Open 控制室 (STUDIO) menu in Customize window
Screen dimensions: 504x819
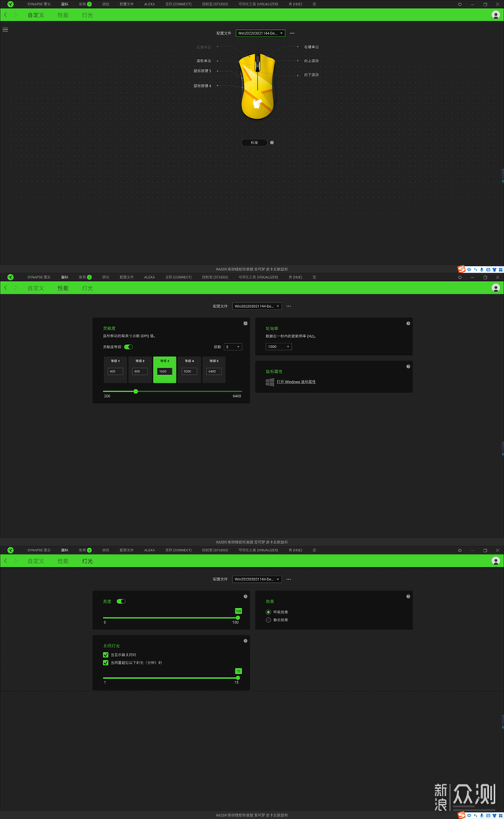pyautogui.click(x=215, y=4)
